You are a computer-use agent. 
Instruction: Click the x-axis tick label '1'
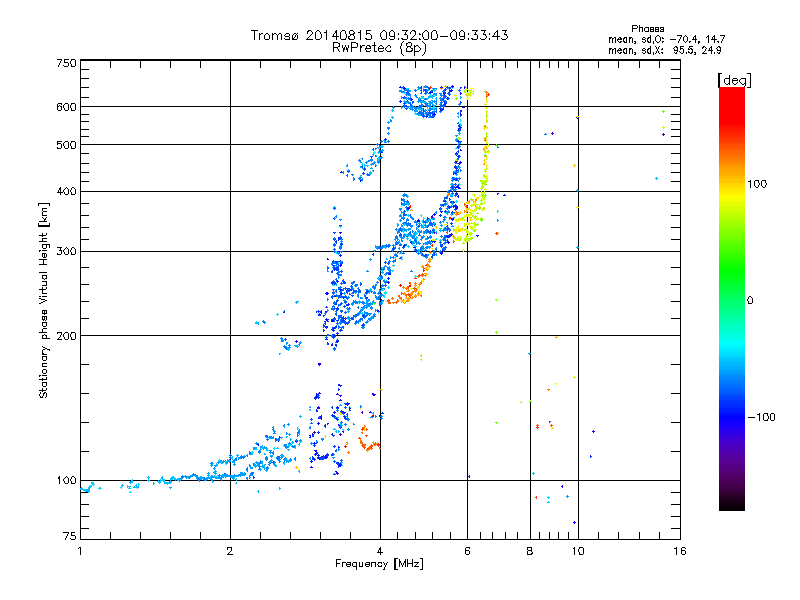click(x=80, y=552)
